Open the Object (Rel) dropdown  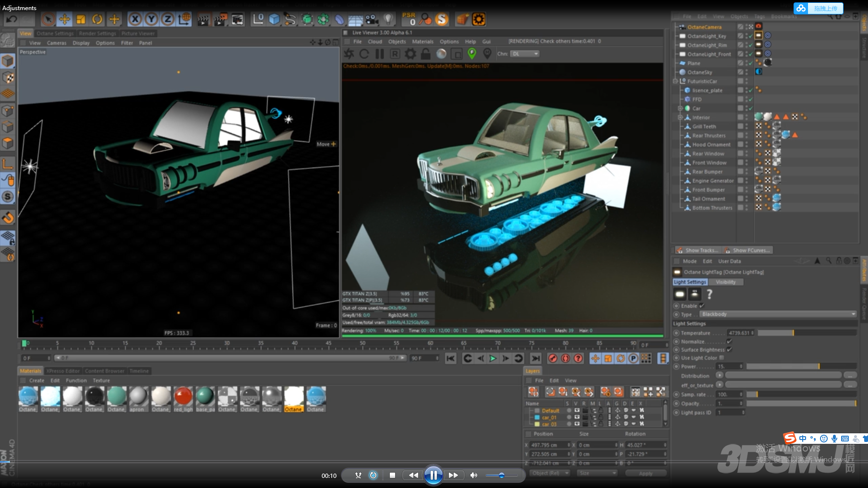tap(550, 473)
